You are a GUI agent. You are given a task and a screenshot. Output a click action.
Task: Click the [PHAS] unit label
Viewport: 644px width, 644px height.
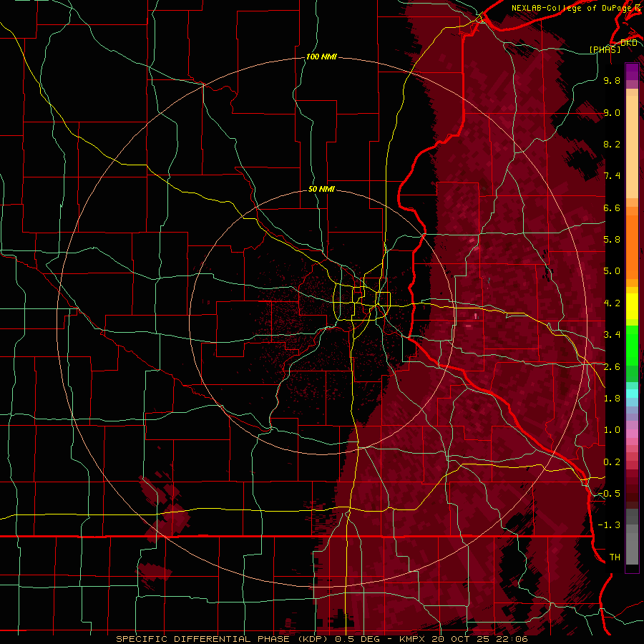click(605, 49)
